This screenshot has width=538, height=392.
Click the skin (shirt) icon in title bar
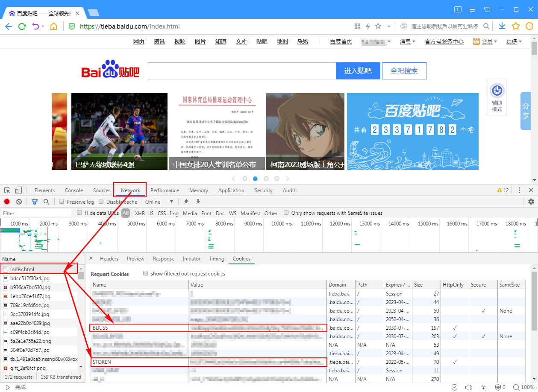click(x=487, y=9)
